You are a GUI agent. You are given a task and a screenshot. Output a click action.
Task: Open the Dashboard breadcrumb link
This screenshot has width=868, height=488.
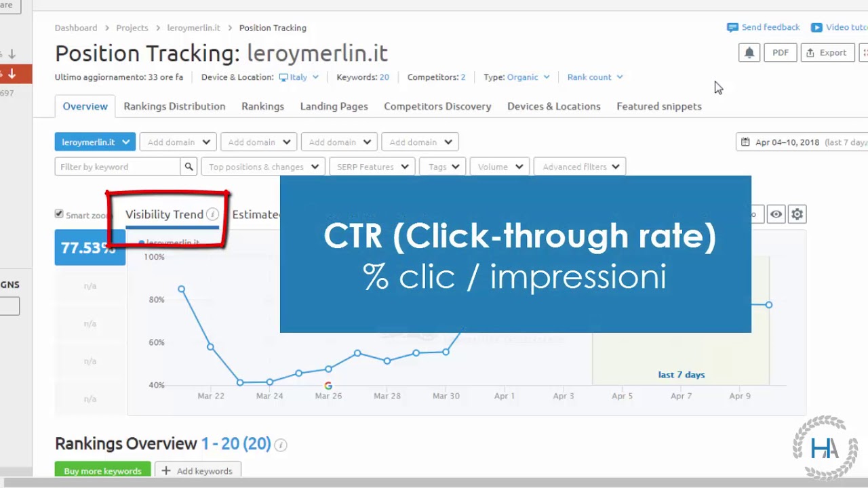coord(76,28)
